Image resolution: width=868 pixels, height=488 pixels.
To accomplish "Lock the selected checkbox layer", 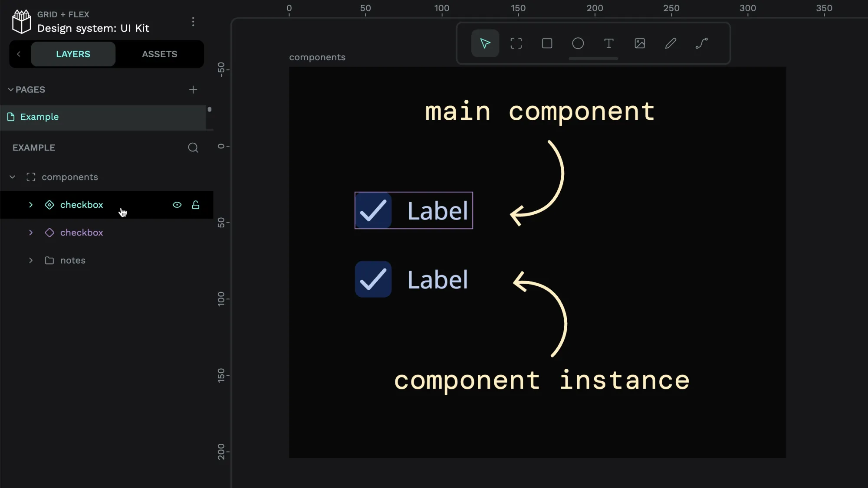I will pyautogui.click(x=196, y=204).
